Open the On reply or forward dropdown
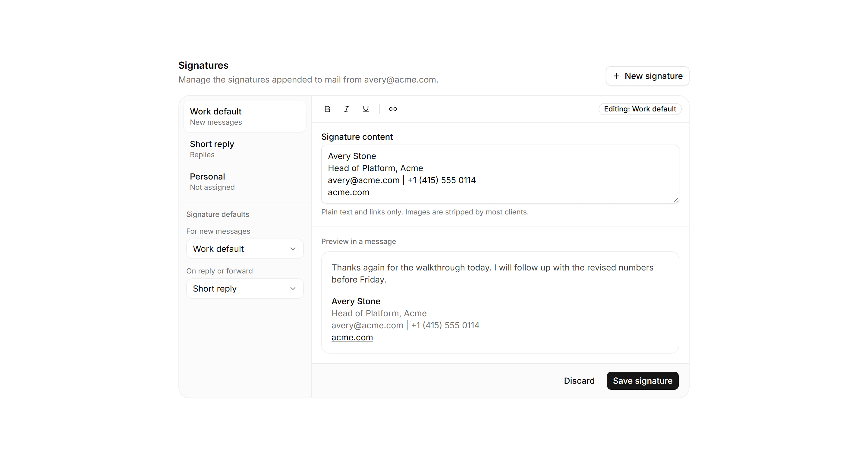The height and width of the screenshot is (456, 868). [245, 289]
